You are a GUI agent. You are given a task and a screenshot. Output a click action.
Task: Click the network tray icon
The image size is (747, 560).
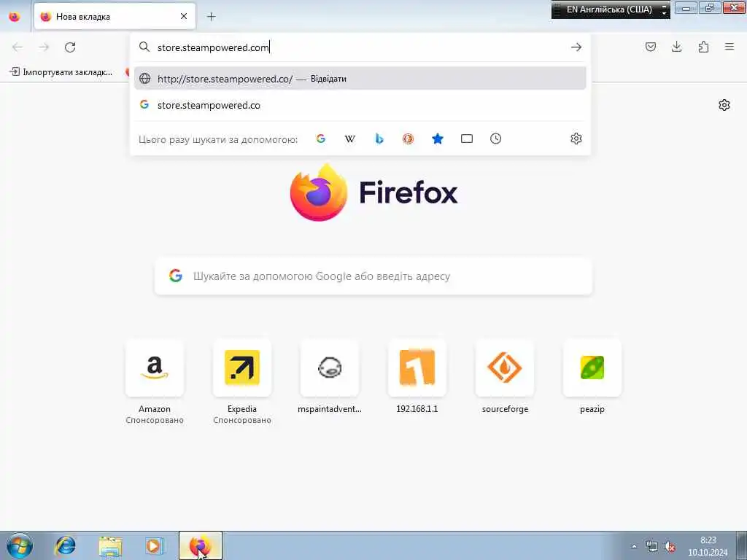click(x=651, y=546)
